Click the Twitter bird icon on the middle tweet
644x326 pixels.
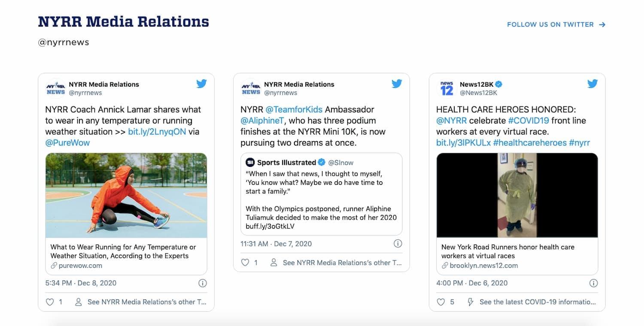click(x=397, y=84)
